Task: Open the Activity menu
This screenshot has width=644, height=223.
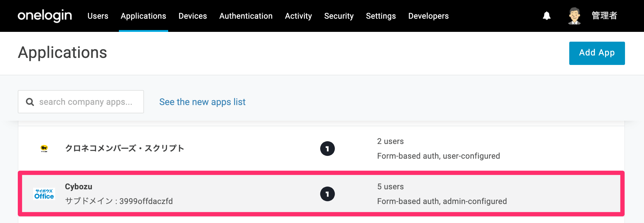Action: pyautogui.click(x=298, y=16)
